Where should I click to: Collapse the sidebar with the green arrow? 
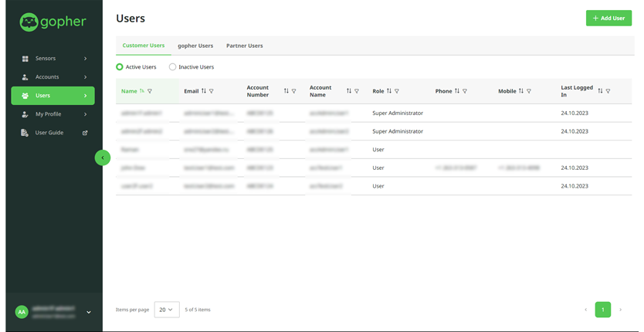(x=103, y=158)
